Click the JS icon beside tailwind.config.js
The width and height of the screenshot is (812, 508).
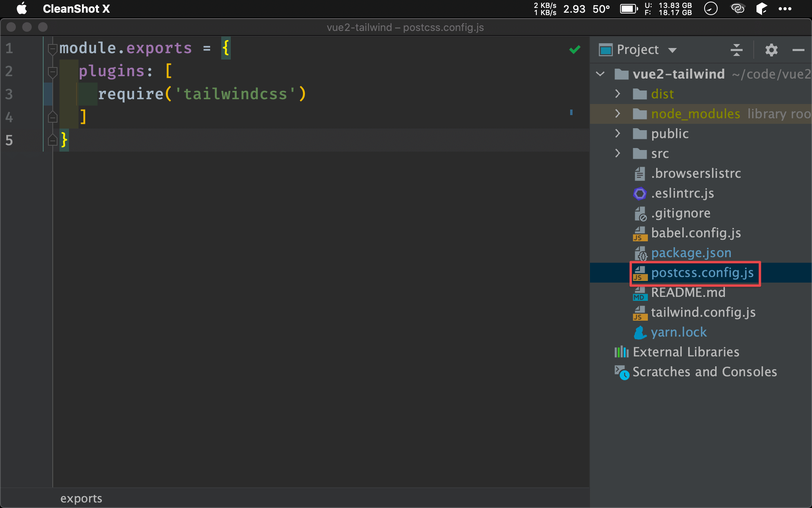click(640, 313)
